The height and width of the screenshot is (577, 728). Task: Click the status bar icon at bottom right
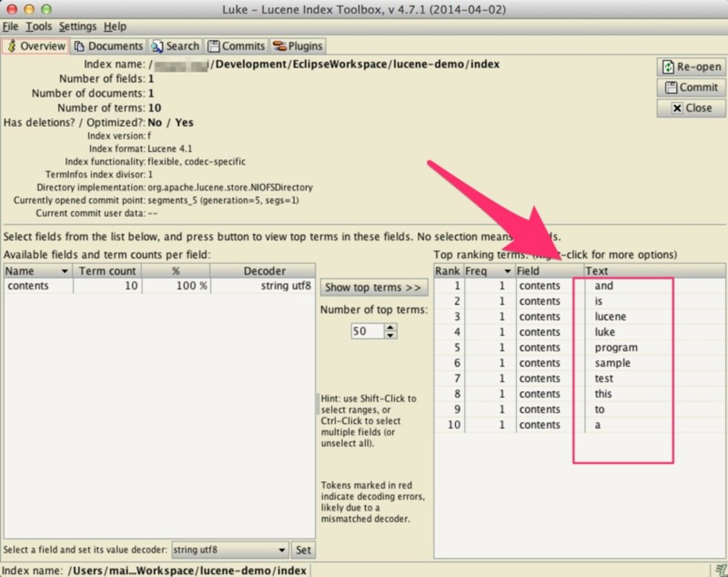(721, 570)
